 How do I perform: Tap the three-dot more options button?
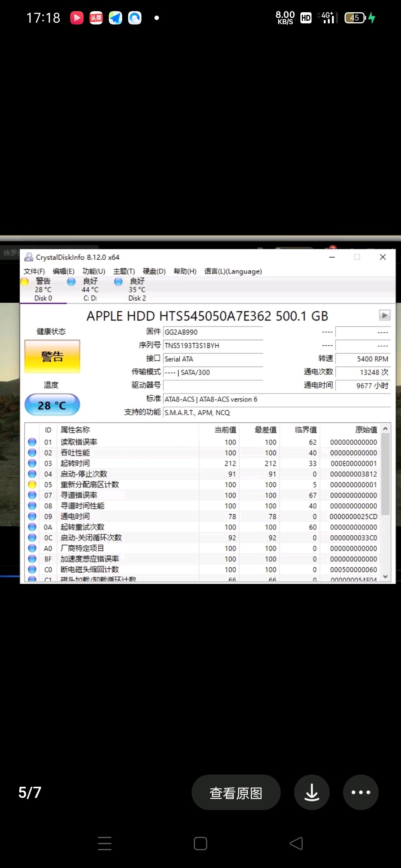(x=361, y=792)
